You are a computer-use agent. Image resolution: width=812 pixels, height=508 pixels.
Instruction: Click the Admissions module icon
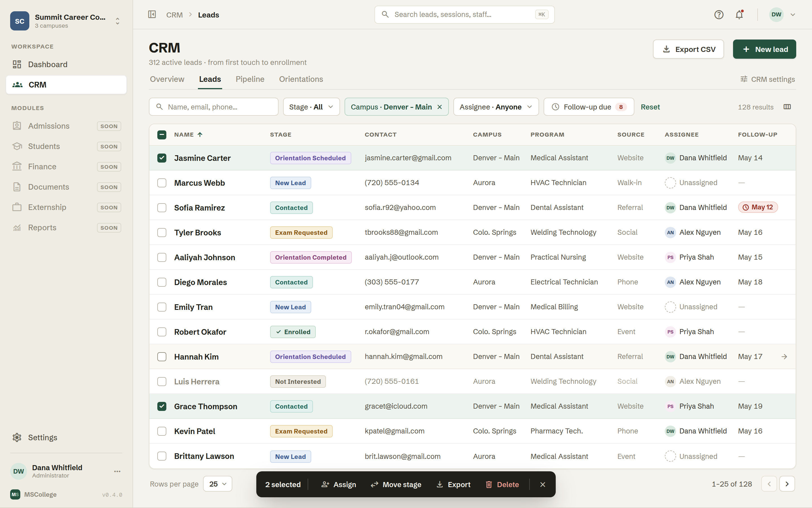click(17, 126)
